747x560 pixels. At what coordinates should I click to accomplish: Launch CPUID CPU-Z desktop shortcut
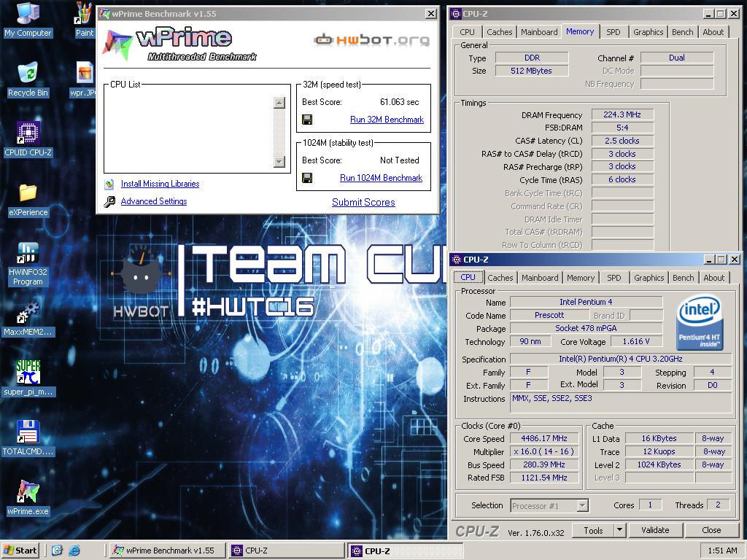click(28, 139)
